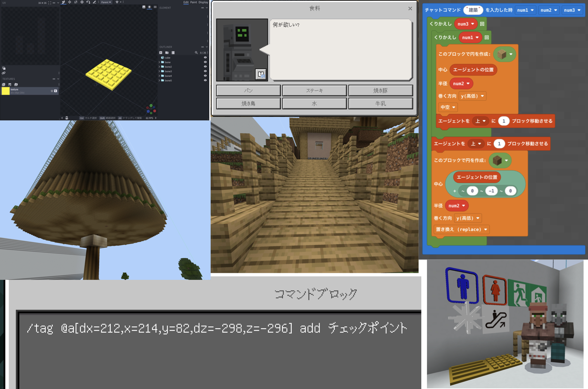Screen dimensions: 588x389
Task: Click the narrator book icon in NPC dialog
Action: [x=261, y=74]
